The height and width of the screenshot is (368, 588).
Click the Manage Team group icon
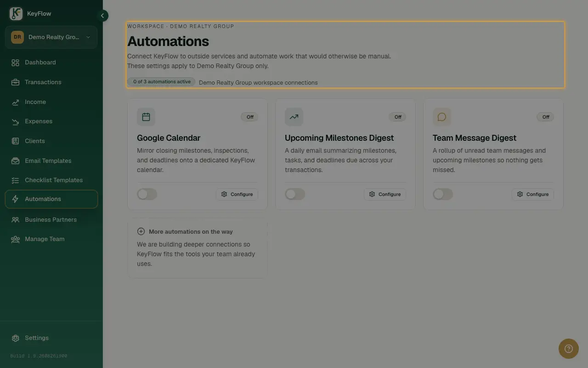(16, 239)
